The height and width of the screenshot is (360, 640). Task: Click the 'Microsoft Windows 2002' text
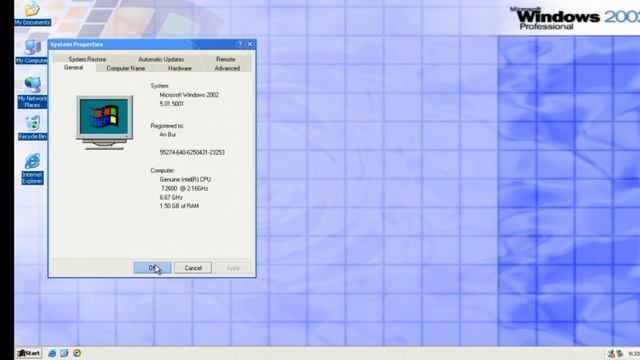(189, 95)
